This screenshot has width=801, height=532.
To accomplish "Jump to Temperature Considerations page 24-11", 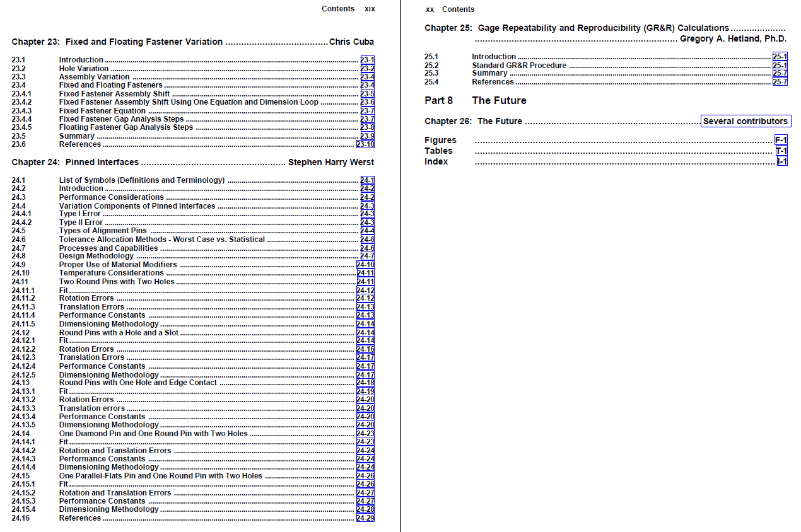I will [x=366, y=273].
